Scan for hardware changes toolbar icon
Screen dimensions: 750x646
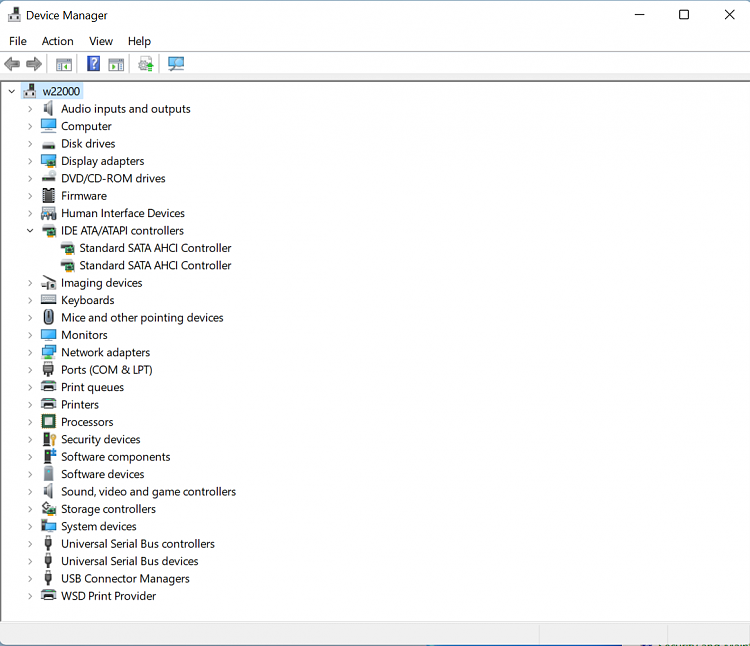click(x=176, y=64)
